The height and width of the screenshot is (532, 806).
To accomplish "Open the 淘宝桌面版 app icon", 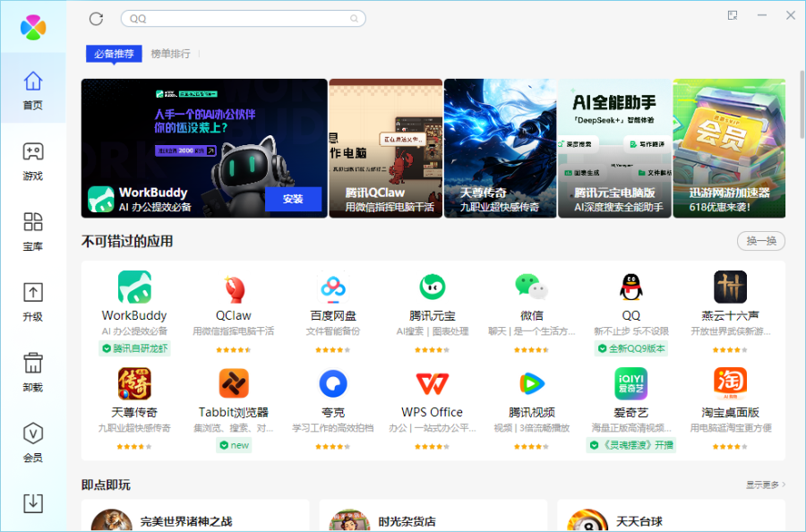I will coord(730,383).
